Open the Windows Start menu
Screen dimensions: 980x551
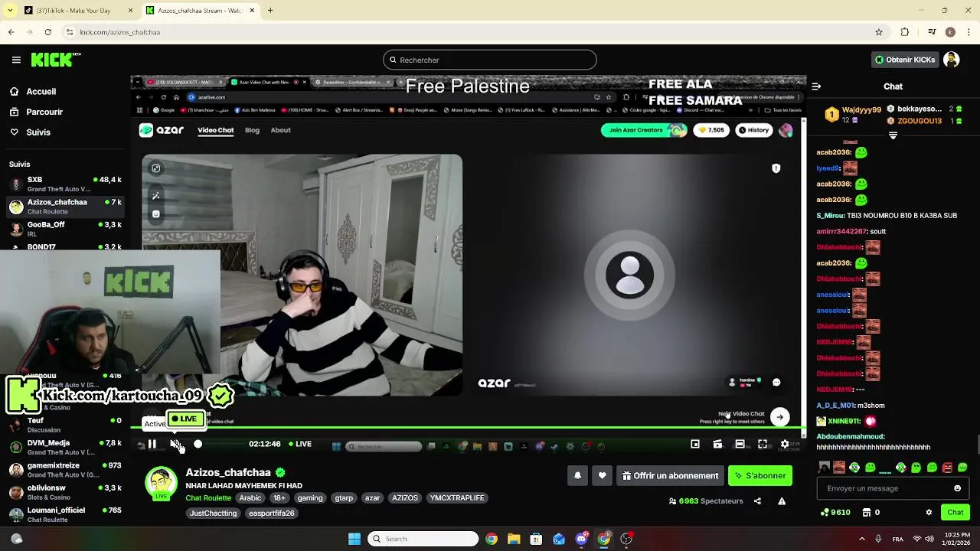coord(354,539)
